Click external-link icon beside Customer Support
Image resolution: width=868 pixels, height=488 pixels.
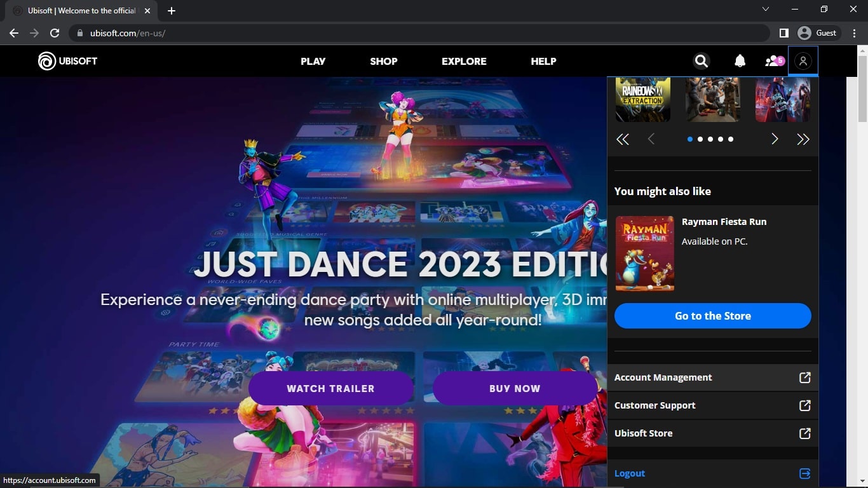click(804, 405)
